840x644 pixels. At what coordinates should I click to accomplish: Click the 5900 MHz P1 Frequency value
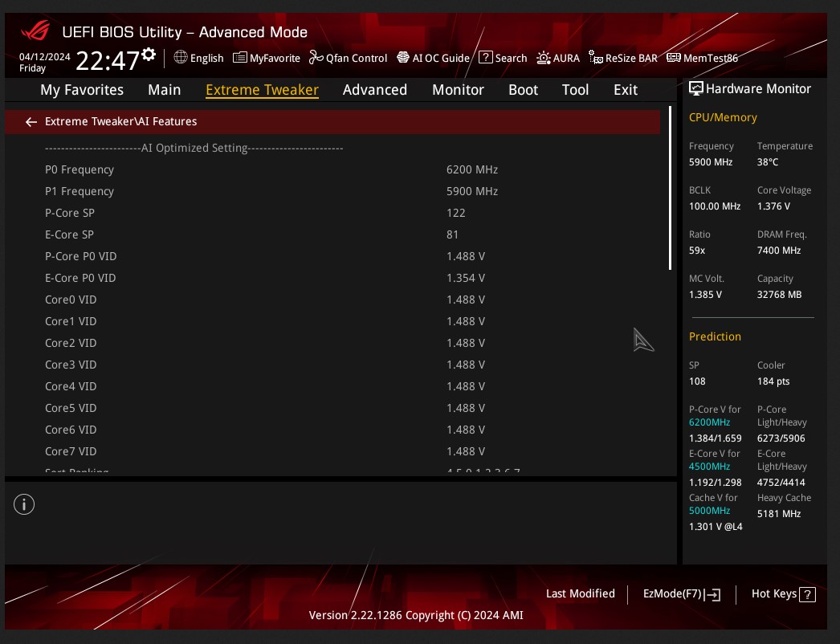pos(472,191)
